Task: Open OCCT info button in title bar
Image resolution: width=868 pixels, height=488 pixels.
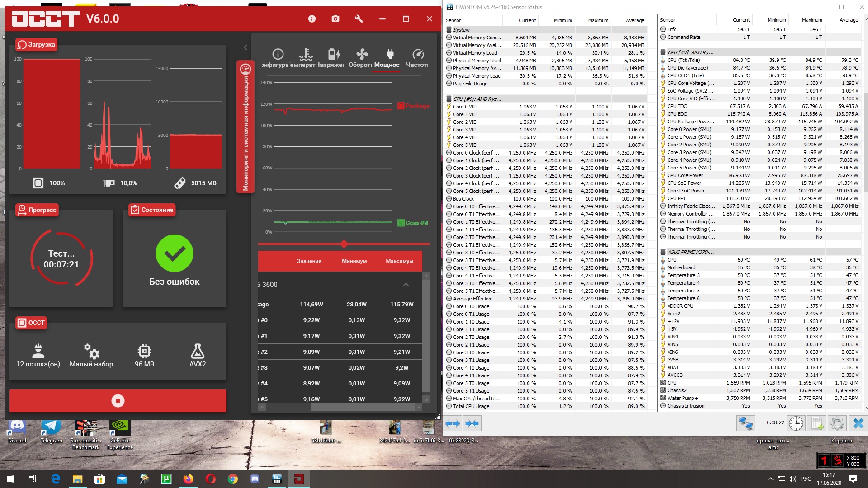Action: 312,19
